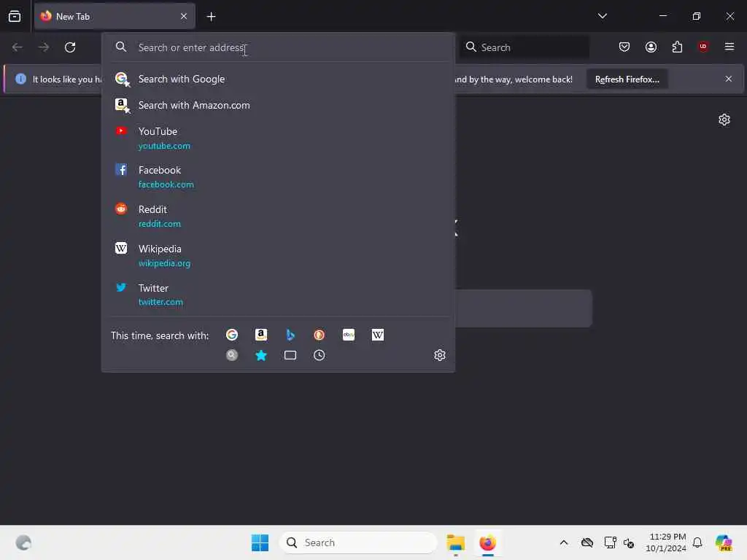Select the eBay search engine icon
Image resolution: width=747 pixels, height=560 pixels.
pyautogui.click(x=349, y=335)
